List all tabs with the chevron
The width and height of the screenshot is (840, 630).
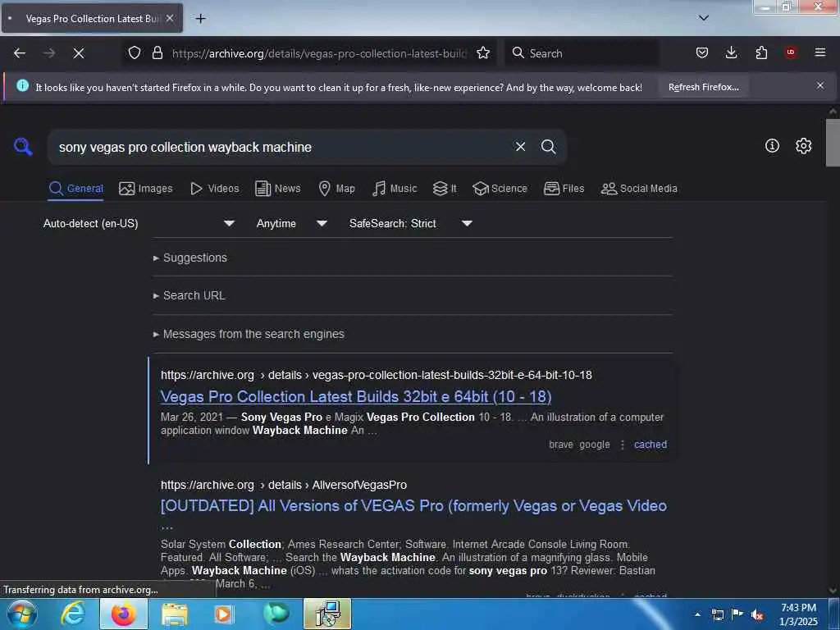(x=704, y=18)
